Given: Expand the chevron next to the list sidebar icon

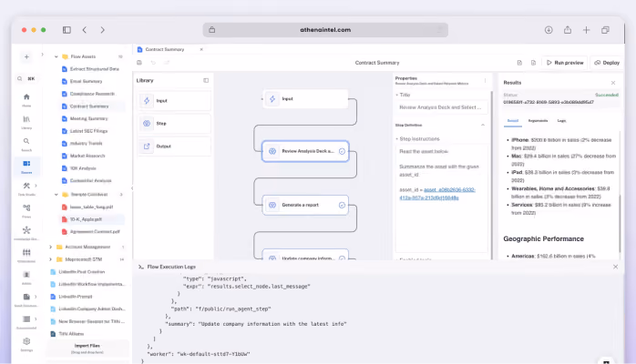Looking at the screenshot, I should pyautogui.click(x=36, y=319).
